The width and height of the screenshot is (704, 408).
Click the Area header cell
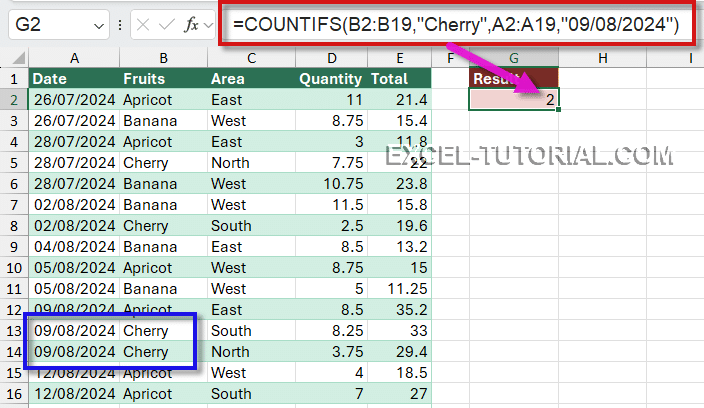point(251,79)
